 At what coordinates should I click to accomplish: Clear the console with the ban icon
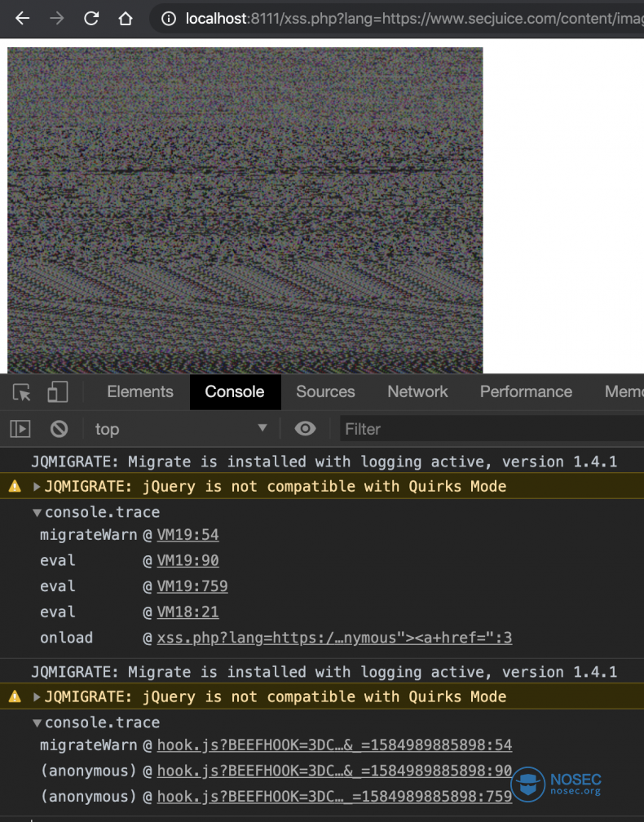tap(59, 429)
